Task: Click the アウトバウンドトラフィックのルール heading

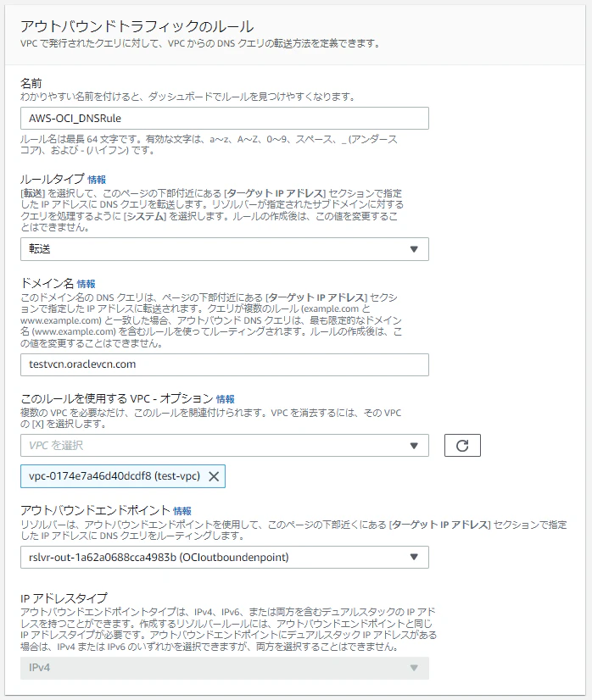Action: [x=137, y=26]
